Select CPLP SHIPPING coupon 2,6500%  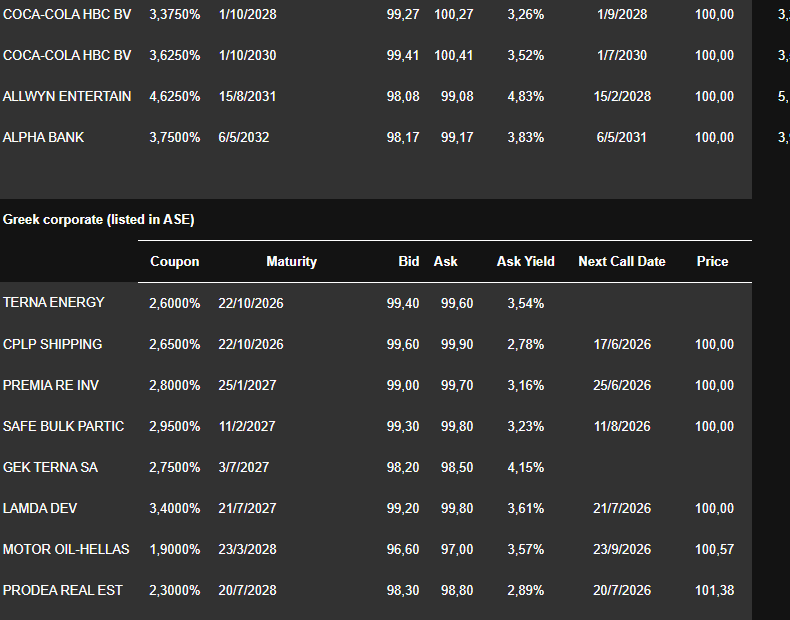click(x=174, y=344)
